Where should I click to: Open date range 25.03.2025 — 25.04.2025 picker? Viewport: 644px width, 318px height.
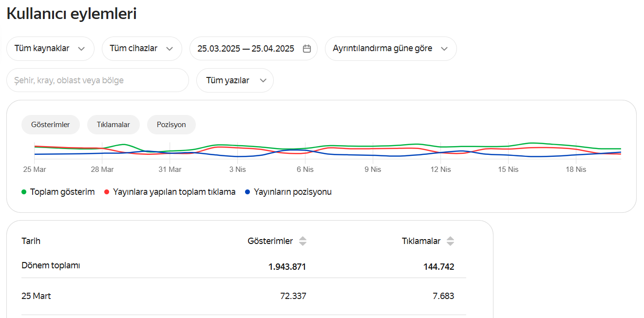pyautogui.click(x=246, y=49)
